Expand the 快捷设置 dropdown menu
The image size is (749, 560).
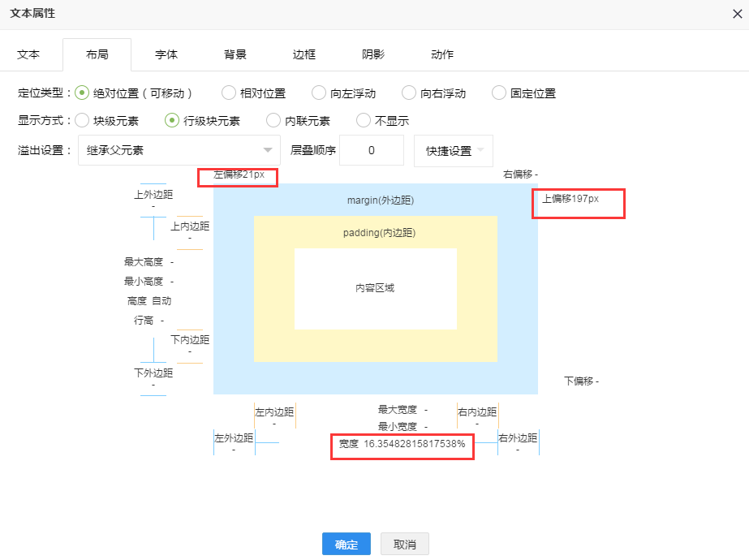pyautogui.click(x=453, y=151)
